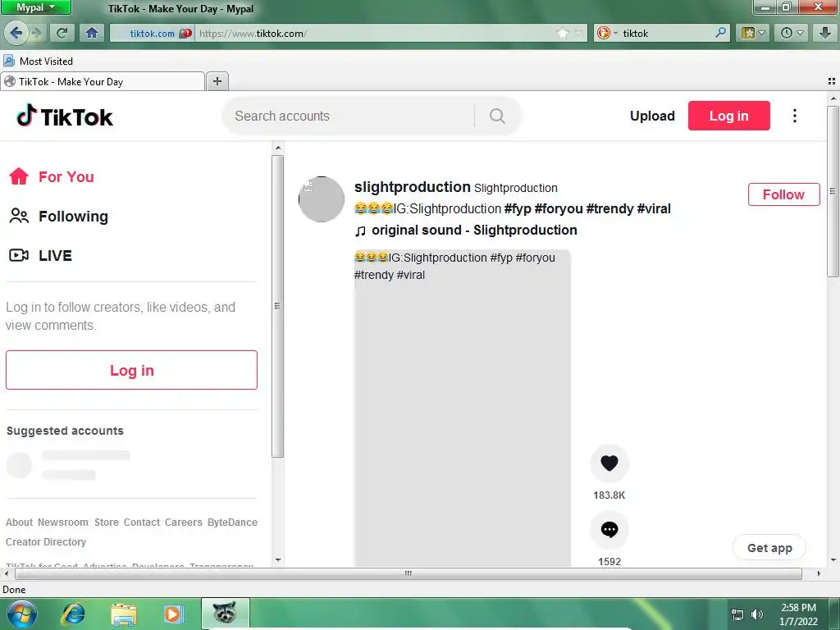Open the Contact footer link

coord(142,523)
